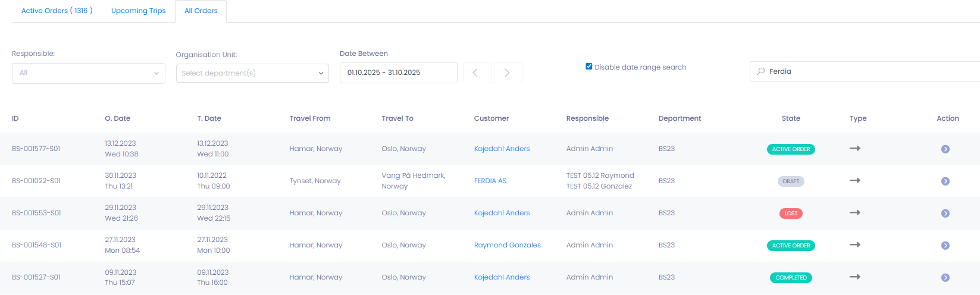Screen dimensions: 980x295
Task: Click type arrow icon for the LOST order
Action: click(x=855, y=213)
